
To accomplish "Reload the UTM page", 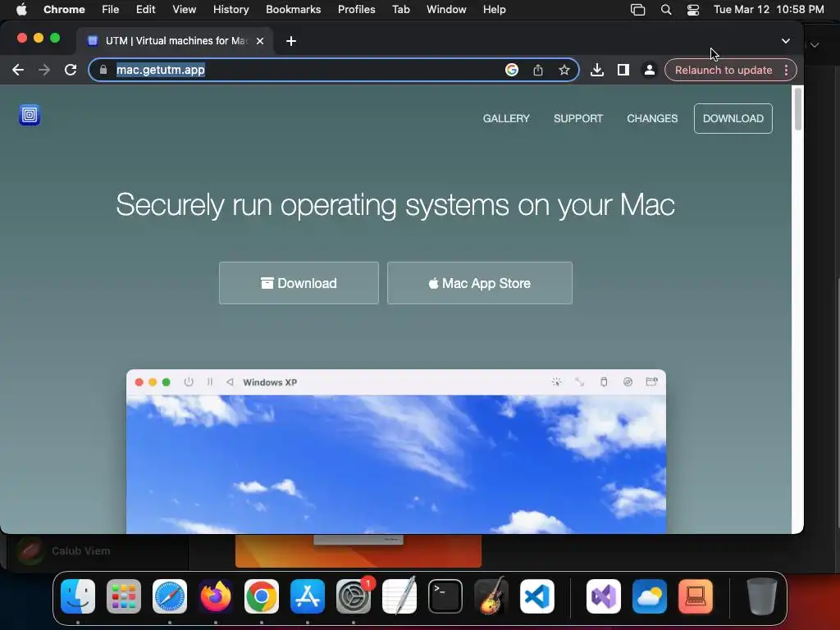I will (71, 71).
